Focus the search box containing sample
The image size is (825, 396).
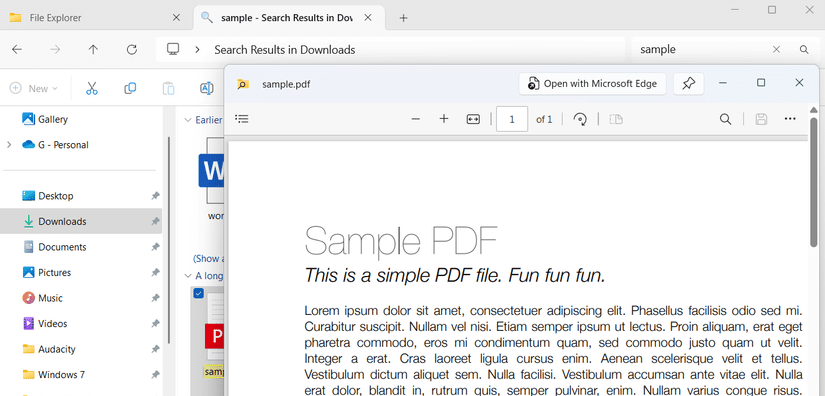pos(700,49)
